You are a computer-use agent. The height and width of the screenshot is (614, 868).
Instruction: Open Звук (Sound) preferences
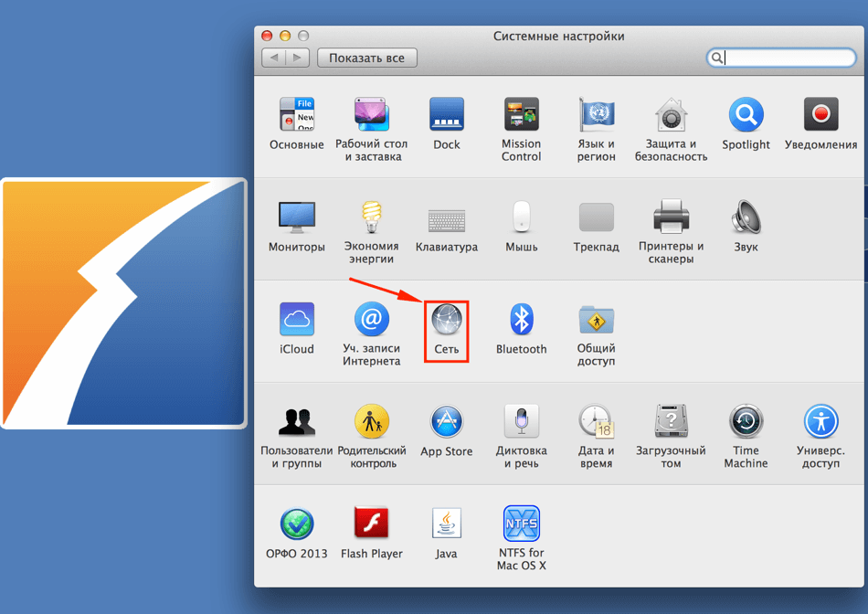click(x=746, y=218)
